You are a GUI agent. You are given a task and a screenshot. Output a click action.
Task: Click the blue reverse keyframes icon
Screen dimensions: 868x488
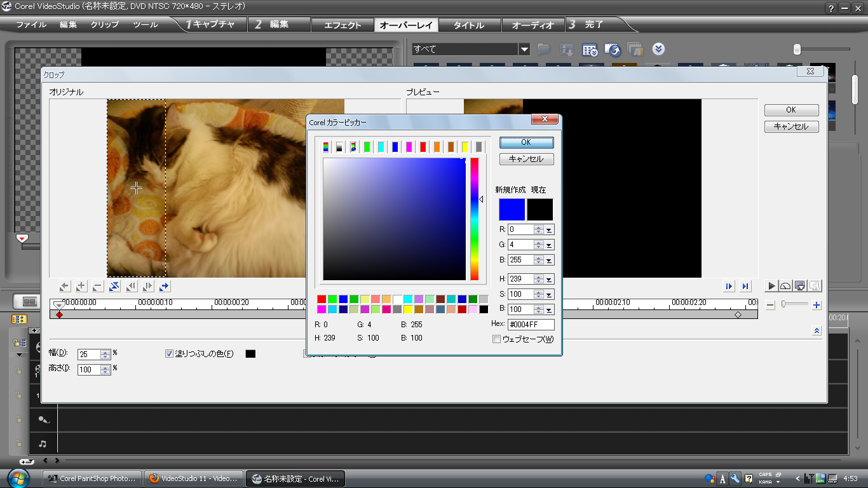pos(114,287)
